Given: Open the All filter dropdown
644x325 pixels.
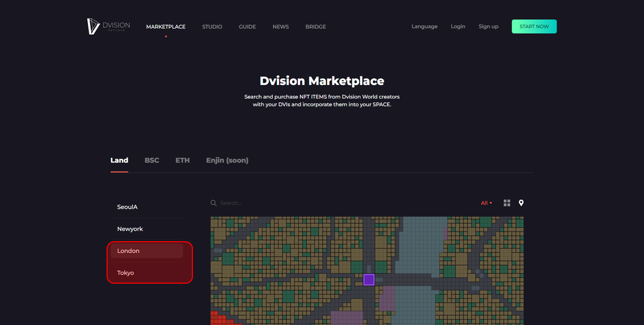Looking at the screenshot, I should pyautogui.click(x=486, y=203).
